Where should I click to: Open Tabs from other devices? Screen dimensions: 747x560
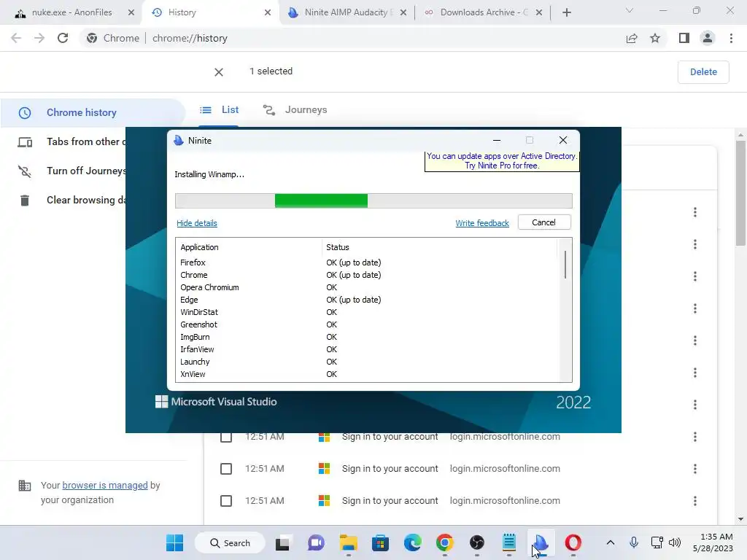(x=71, y=142)
